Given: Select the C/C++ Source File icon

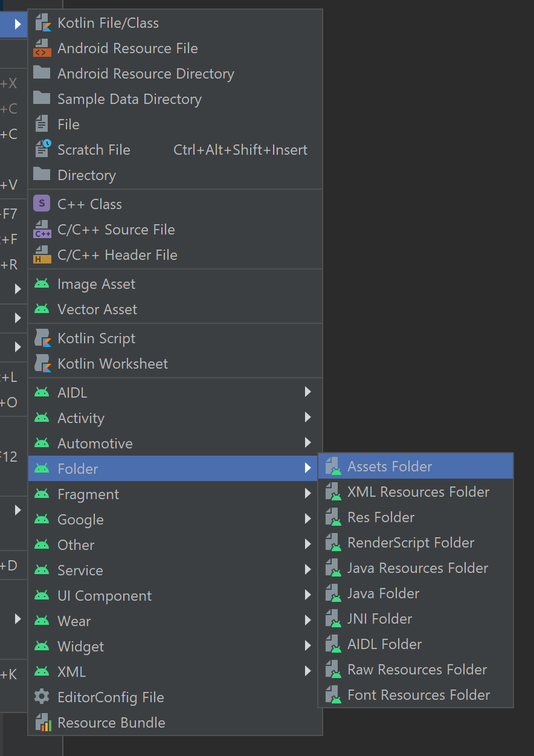Looking at the screenshot, I should (x=43, y=230).
